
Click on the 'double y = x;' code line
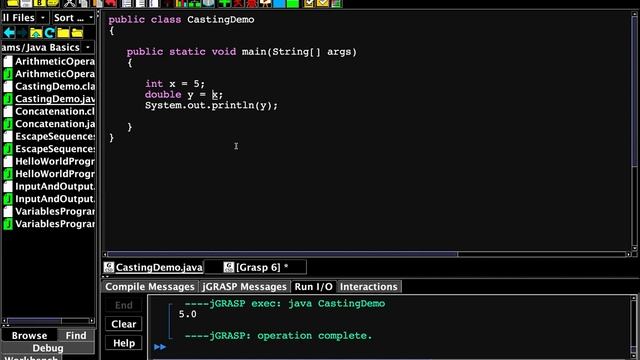pyautogui.click(x=184, y=95)
